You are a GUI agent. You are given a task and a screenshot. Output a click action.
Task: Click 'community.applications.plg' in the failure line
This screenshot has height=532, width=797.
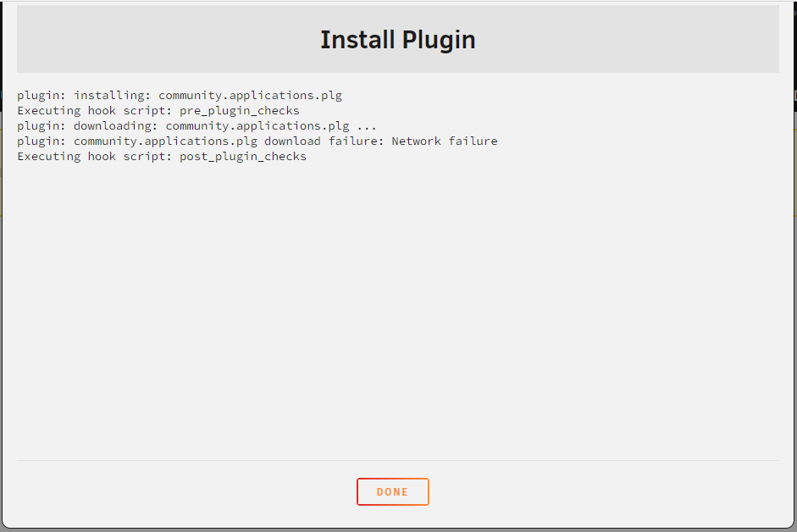pos(165,141)
